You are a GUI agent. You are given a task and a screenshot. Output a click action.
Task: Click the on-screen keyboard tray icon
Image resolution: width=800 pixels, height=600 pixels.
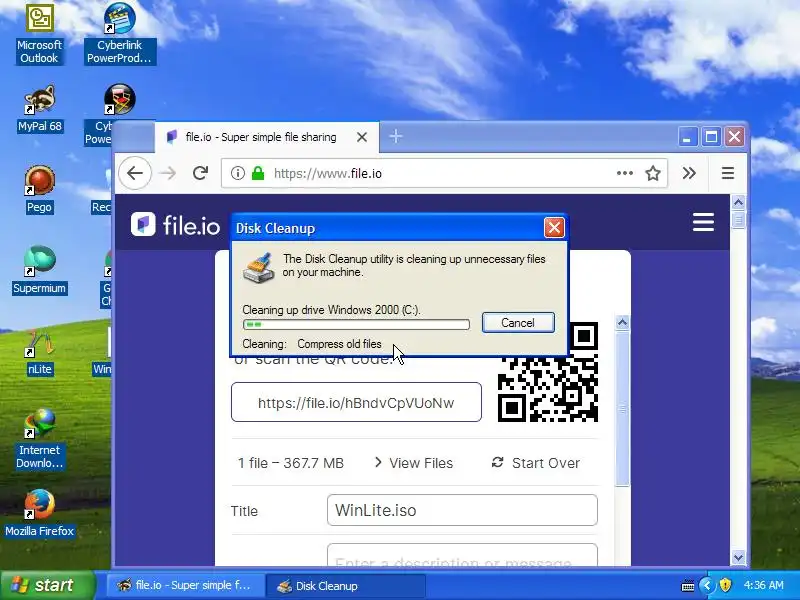(x=688, y=586)
